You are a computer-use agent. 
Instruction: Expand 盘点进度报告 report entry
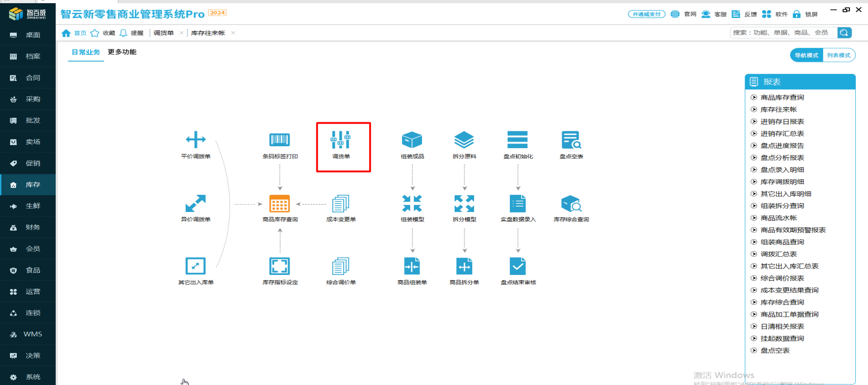coord(782,145)
